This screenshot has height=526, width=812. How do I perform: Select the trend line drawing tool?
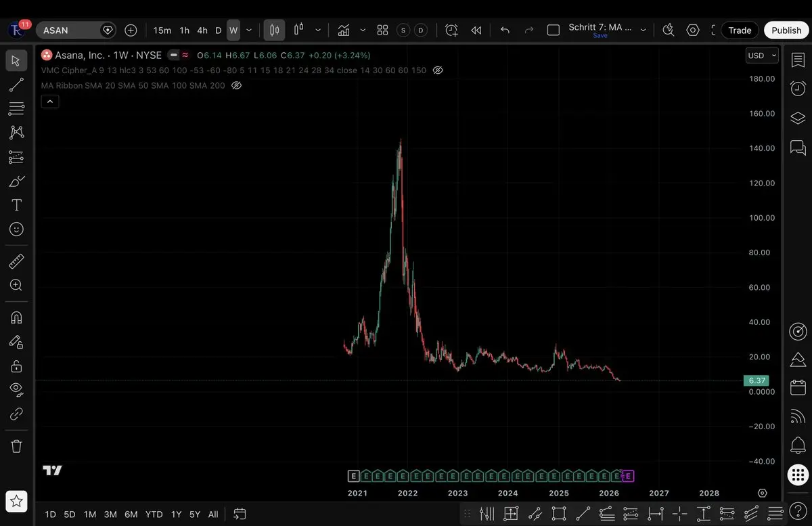[x=16, y=85]
